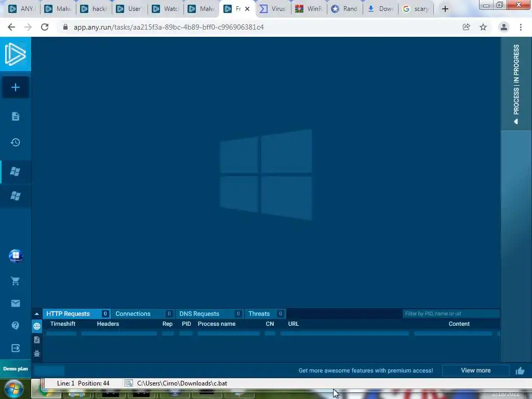
Task: Select the first Windows task in sidebar
Action: pyautogui.click(x=15, y=171)
